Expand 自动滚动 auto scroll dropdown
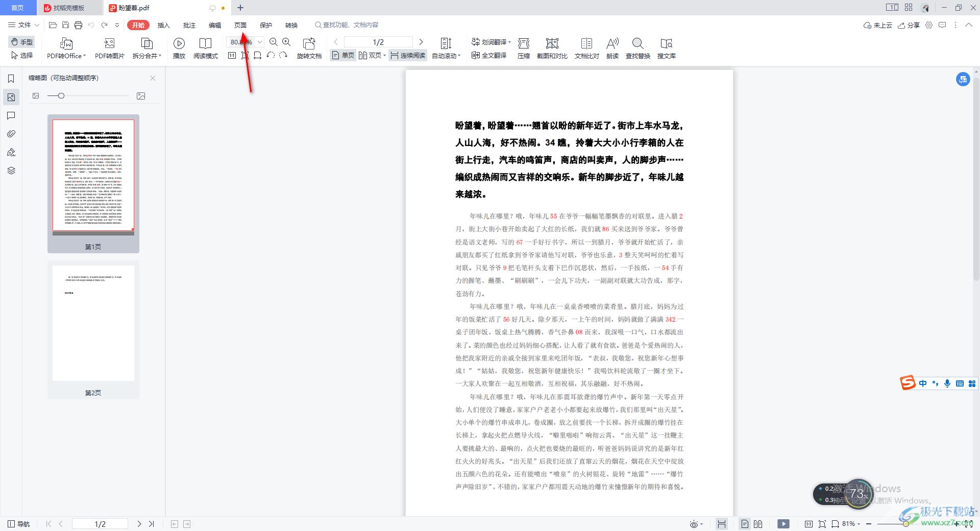 [x=459, y=56]
